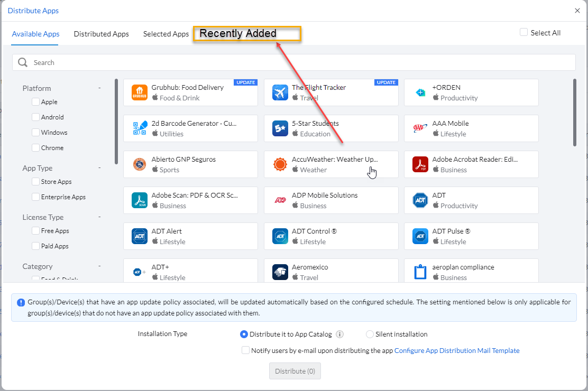Click the search magnifier icon
This screenshot has width=588, height=391.
tap(23, 62)
